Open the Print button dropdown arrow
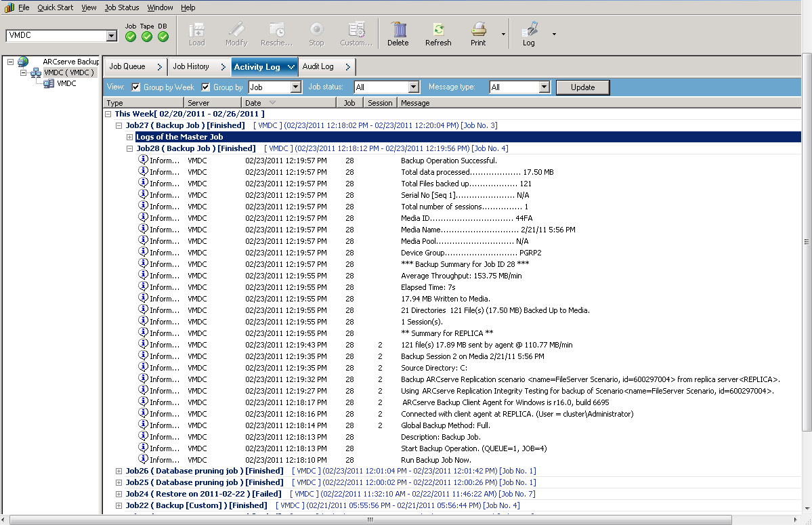The width and height of the screenshot is (812, 525). tap(503, 34)
